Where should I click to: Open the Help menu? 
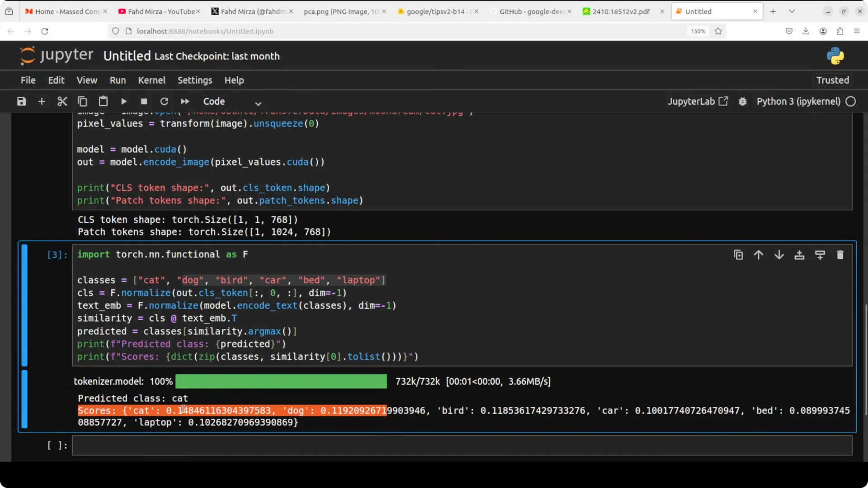[x=234, y=80]
